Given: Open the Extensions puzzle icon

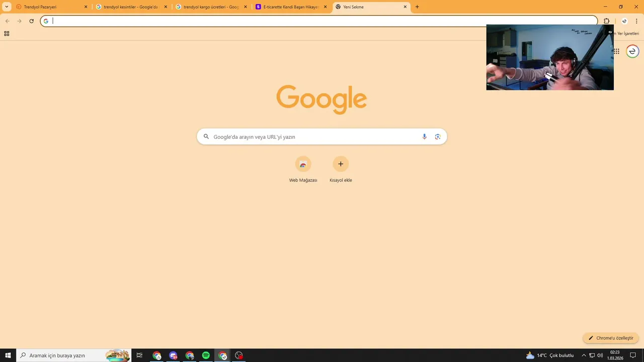Looking at the screenshot, I should pos(606,21).
